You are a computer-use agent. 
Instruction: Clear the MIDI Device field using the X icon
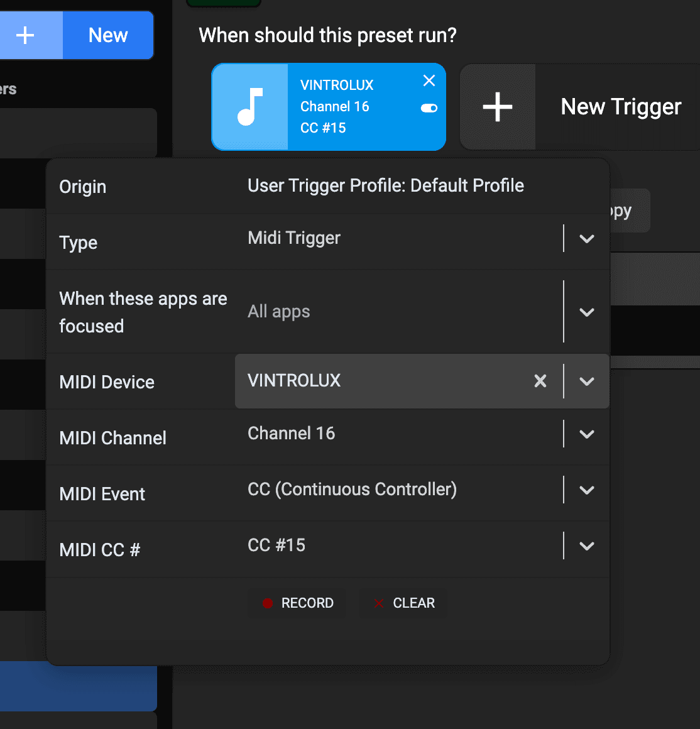(540, 381)
